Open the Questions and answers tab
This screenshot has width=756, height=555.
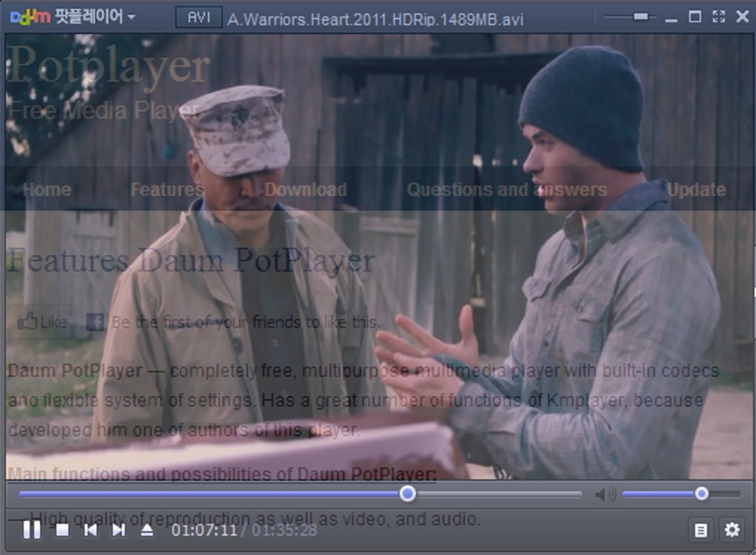507,190
